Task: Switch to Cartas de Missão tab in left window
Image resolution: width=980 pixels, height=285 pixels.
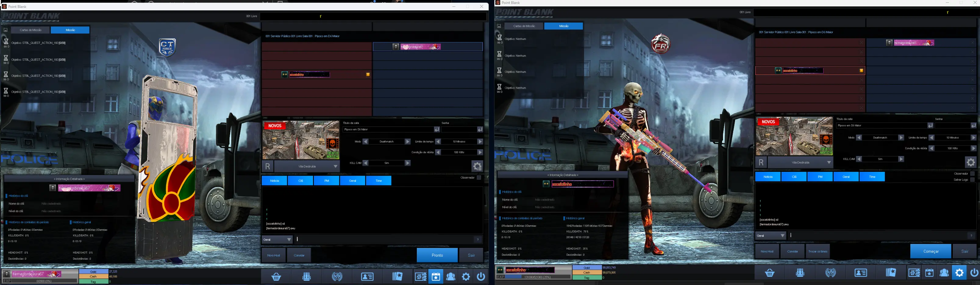Action: [x=30, y=30]
